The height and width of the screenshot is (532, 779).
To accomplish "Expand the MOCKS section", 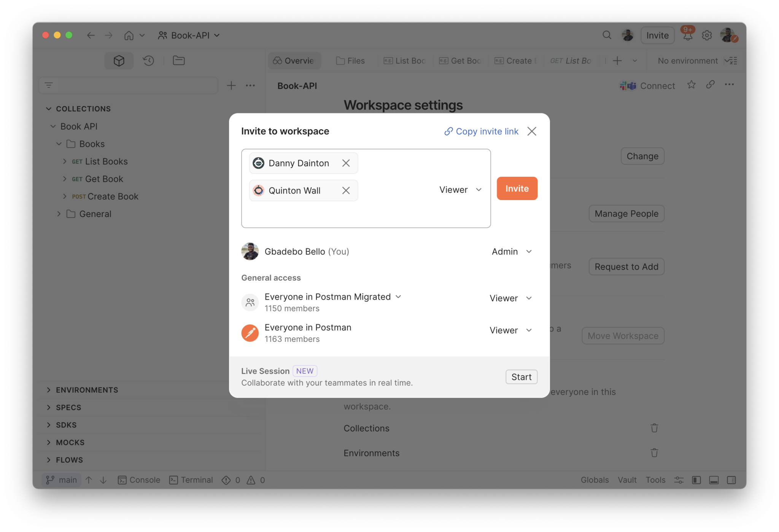I will pos(49,442).
